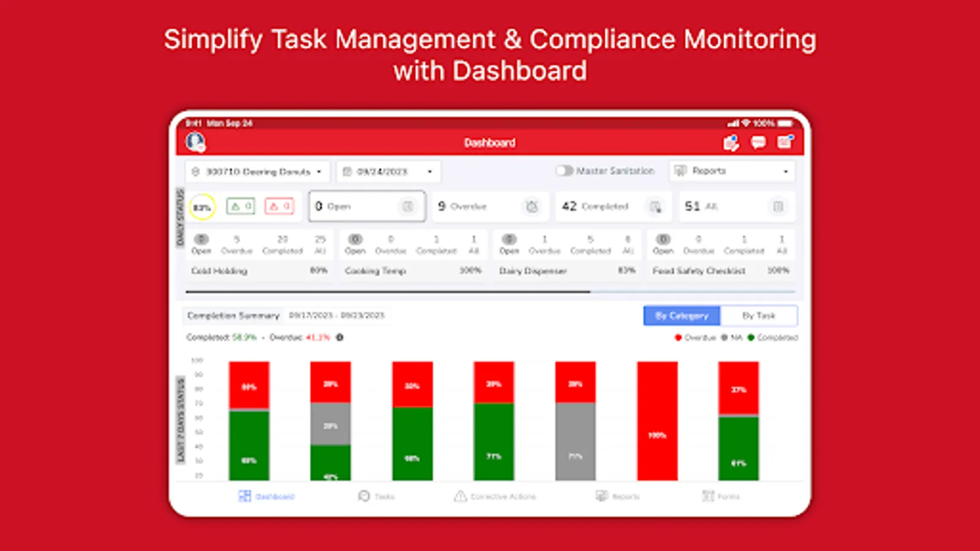Viewport: 980px width, 551px height.
Task: Open the Food Safety Checklist category name
Action: point(699,271)
